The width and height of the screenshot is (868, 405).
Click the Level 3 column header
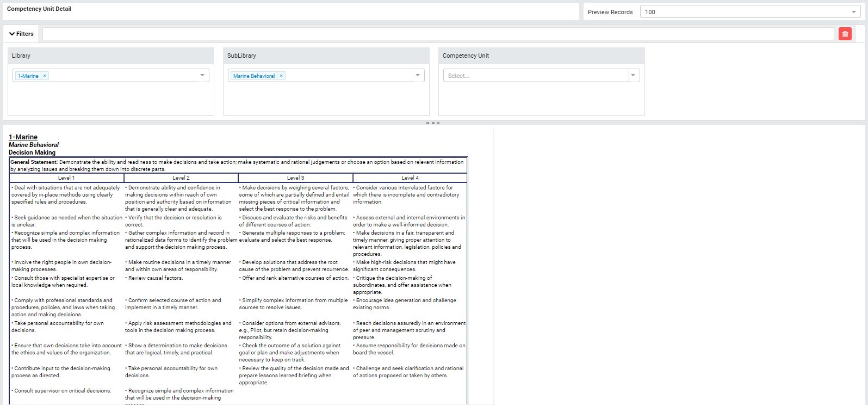click(x=295, y=178)
